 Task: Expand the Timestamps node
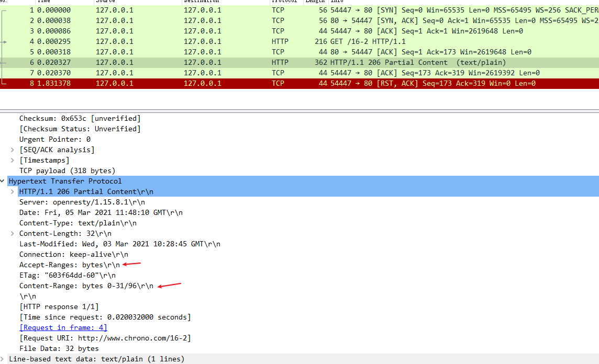coord(13,161)
